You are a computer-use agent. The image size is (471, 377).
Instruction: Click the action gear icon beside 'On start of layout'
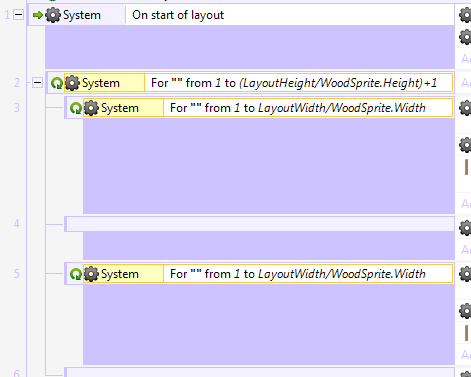(465, 15)
